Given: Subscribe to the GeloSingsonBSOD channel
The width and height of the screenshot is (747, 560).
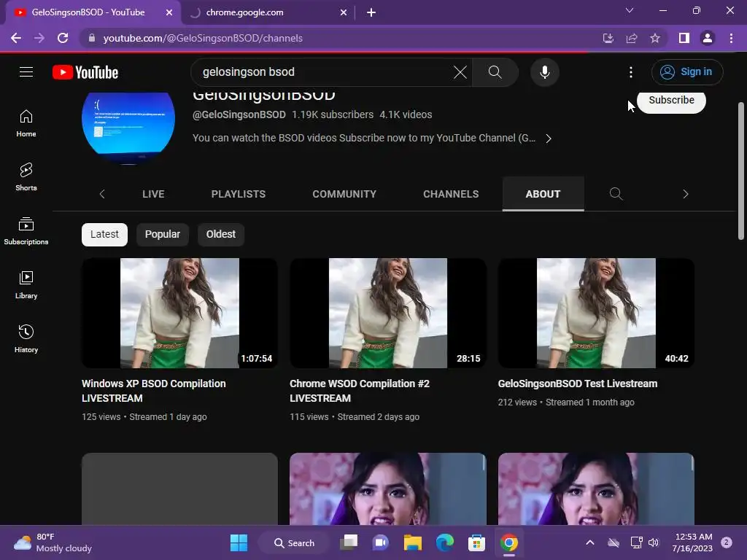Looking at the screenshot, I should coord(671,101).
